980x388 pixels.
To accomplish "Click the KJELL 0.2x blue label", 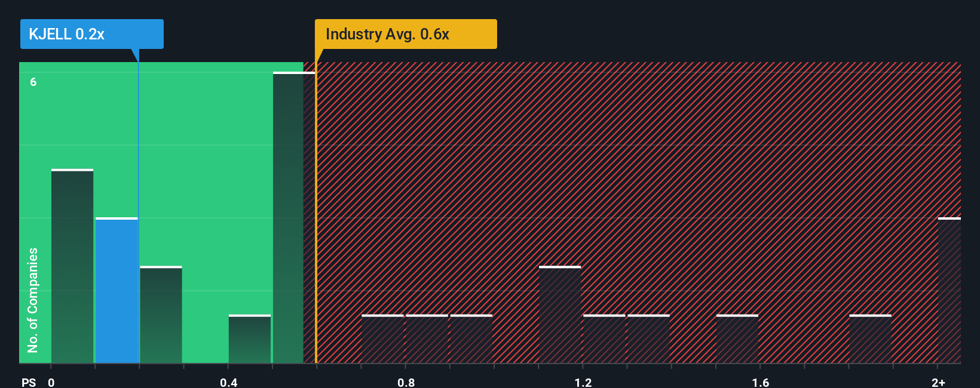I will click(x=91, y=34).
